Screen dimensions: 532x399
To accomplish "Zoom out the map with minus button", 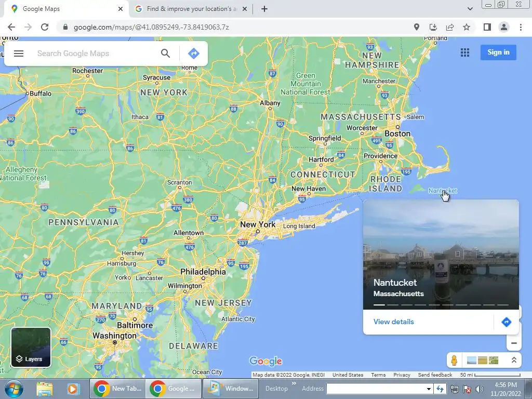I will click(x=514, y=343).
